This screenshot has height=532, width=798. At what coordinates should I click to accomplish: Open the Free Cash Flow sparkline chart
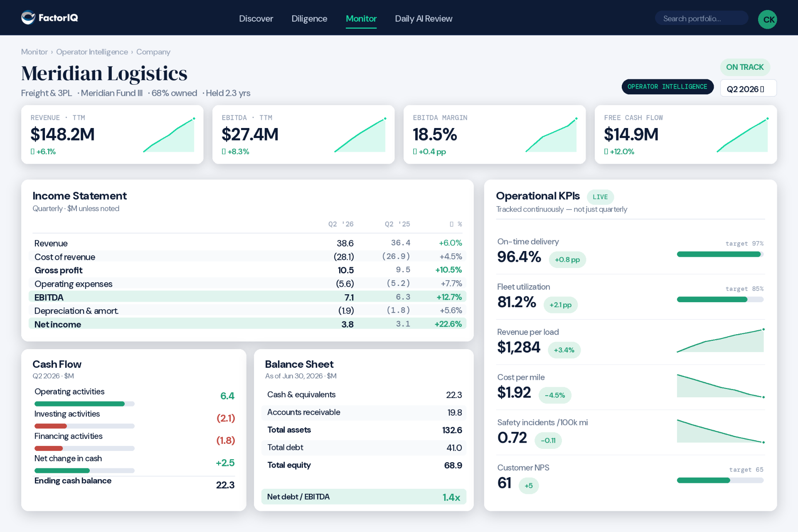(x=742, y=135)
